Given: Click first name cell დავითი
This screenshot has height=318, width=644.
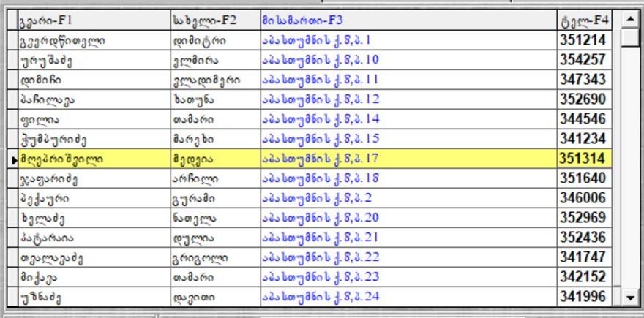Looking at the screenshot, I should 216,296.
